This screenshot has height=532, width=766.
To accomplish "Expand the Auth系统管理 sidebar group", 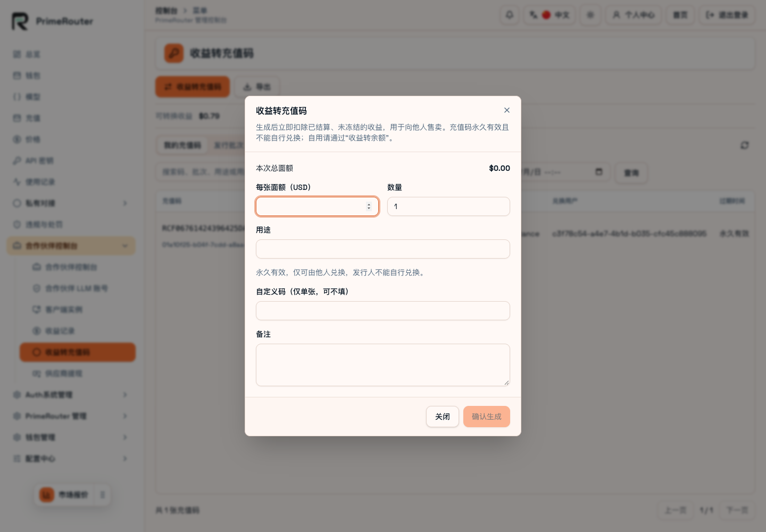I will click(x=71, y=395).
